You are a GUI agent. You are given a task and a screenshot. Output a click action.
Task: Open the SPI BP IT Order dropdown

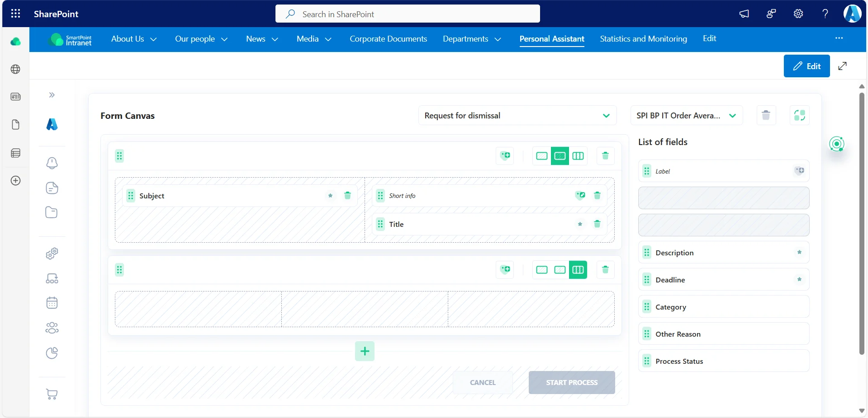point(687,116)
